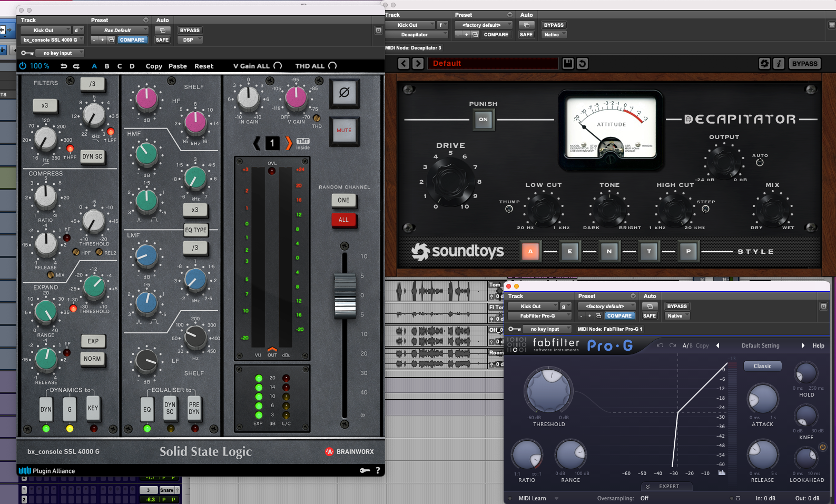Click Copy in bx_console toolbar
Screen dimensions: 836x504
pos(154,66)
